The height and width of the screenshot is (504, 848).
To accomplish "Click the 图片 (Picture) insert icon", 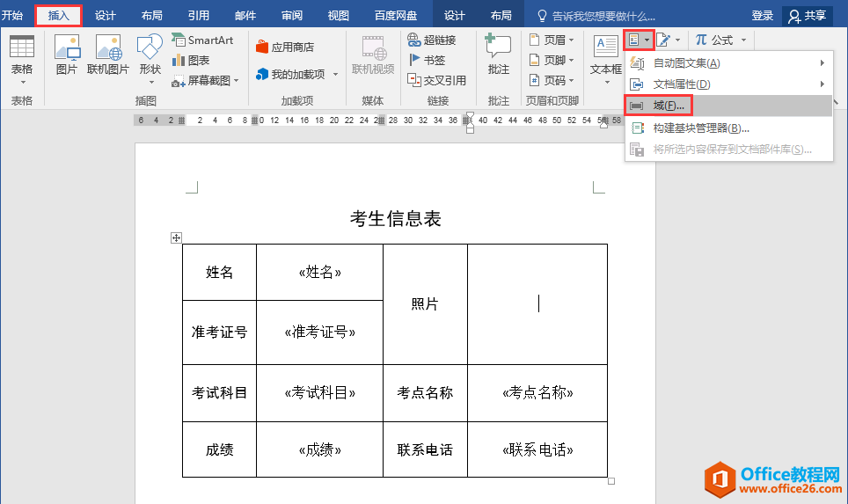I will [67, 55].
